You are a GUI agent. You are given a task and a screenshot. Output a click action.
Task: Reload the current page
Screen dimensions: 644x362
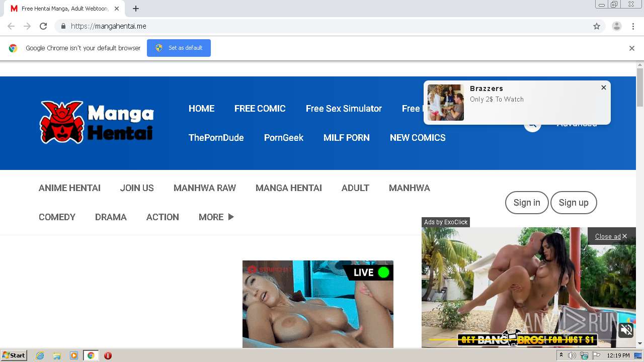point(43,26)
